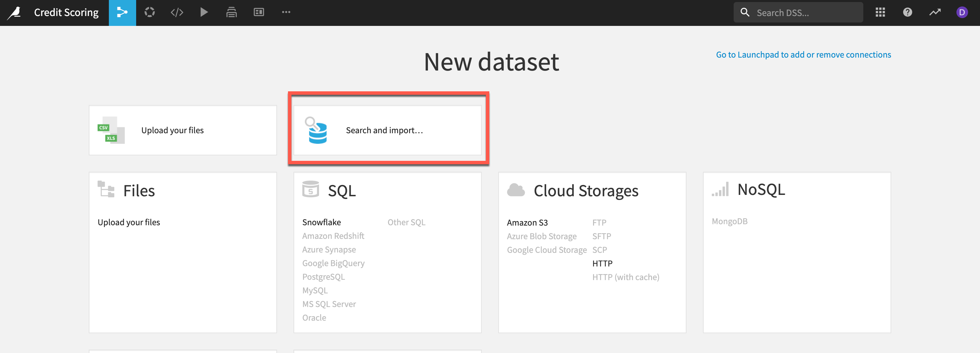This screenshot has width=980, height=353.
Task: Select Amazon S3 under Cloud Storages
Action: coord(527,222)
